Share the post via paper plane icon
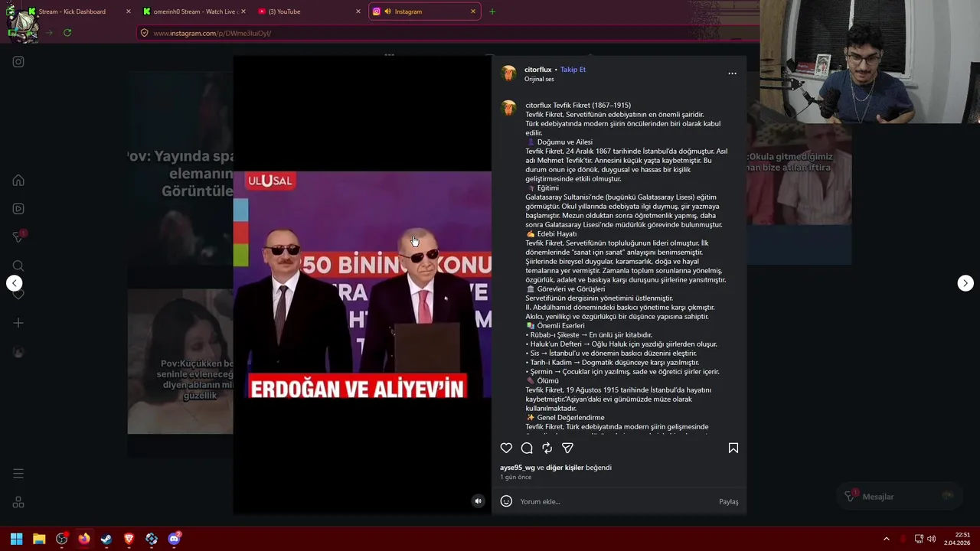 tap(567, 448)
